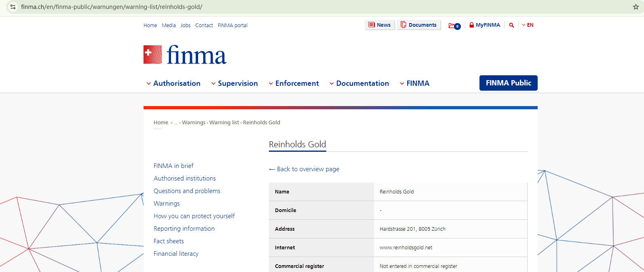Open the FINMA Public button
The height and width of the screenshot is (272, 644).
(x=509, y=83)
